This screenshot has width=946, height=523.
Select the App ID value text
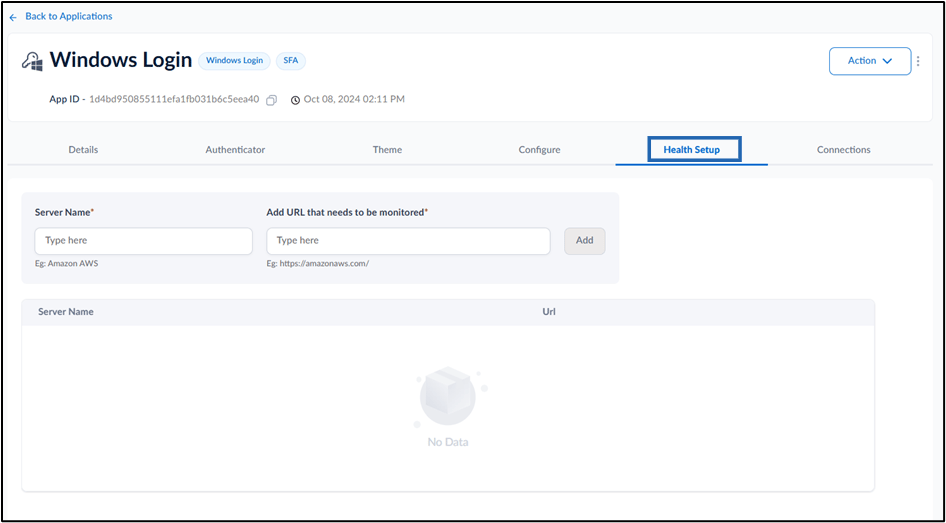(174, 100)
